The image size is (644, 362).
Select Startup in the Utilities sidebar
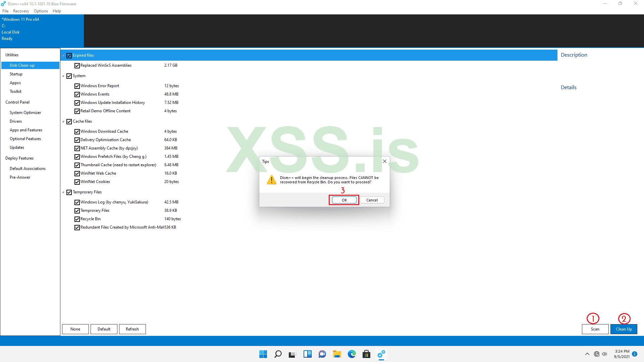(x=16, y=74)
